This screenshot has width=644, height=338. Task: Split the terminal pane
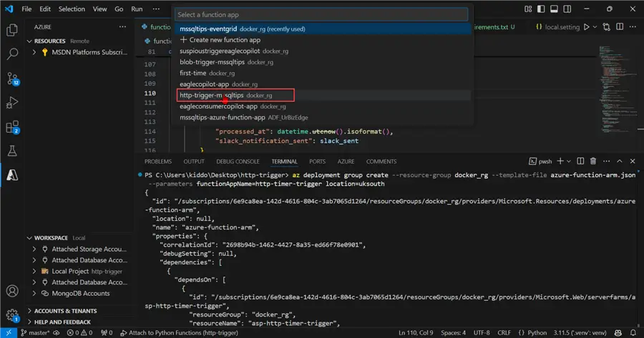[580, 161]
